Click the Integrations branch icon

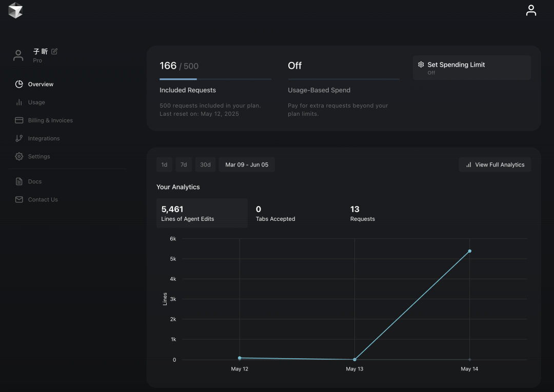click(19, 138)
